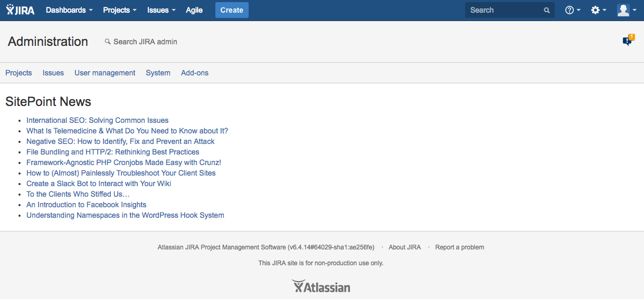This screenshot has width=644, height=299.
Task: Click Report a problem link
Action: pos(460,247)
